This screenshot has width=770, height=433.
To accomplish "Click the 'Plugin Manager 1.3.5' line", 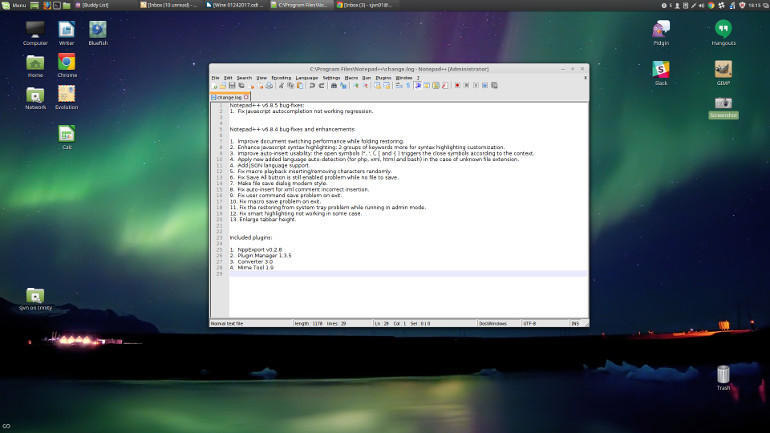I will pos(260,256).
